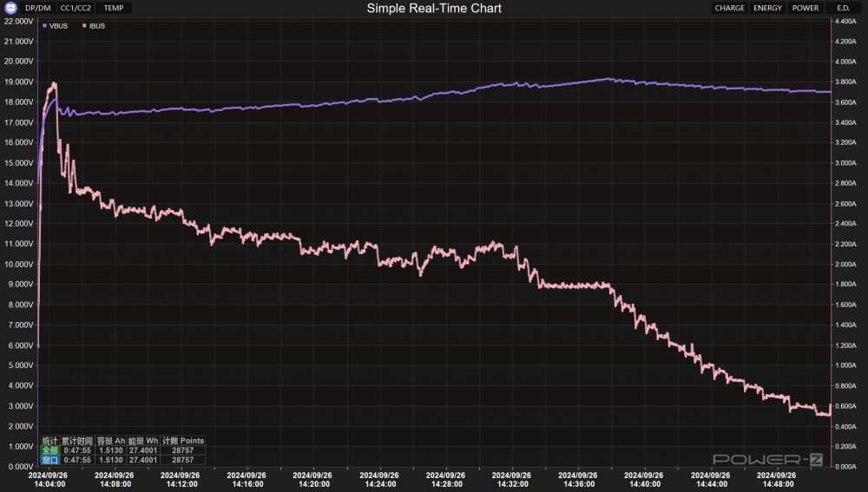The height and width of the screenshot is (492, 868).
Task: Click the purple VBUS legend color marker
Action: [45, 26]
